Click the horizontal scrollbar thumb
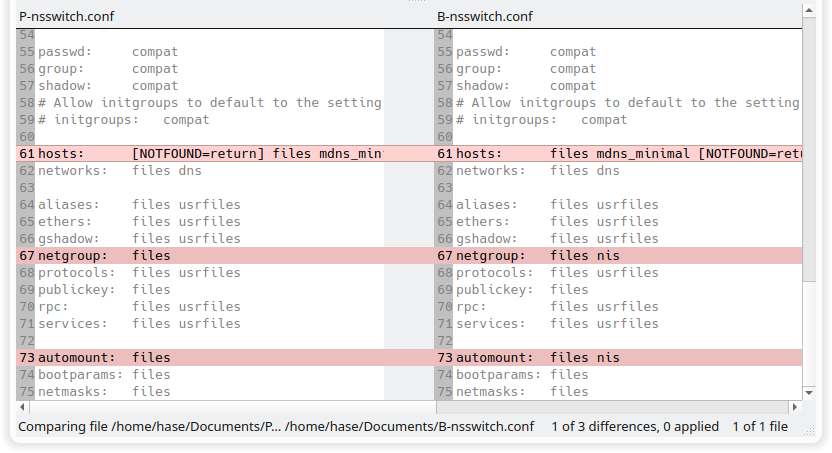This screenshot has width=832, height=453. coord(233,407)
